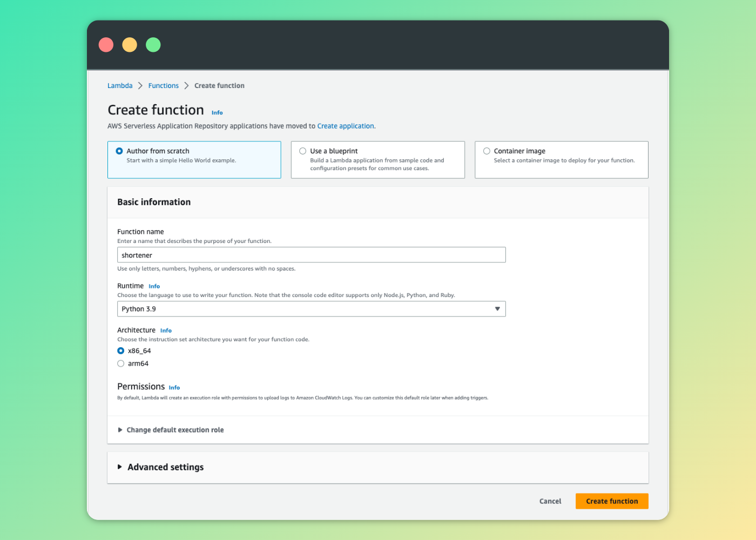Click the red close window dot
This screenshot has height=540, width=756.
(x=106, y=45)
